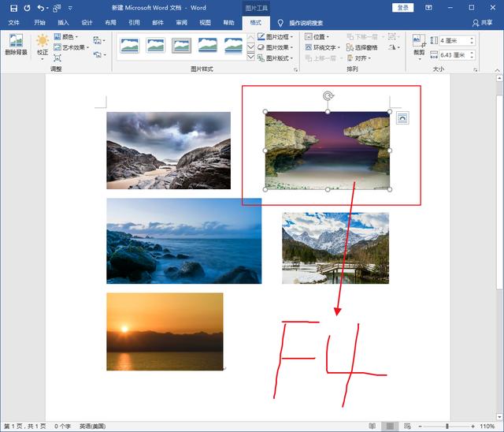Click the Save icon in the title bar

13,8
